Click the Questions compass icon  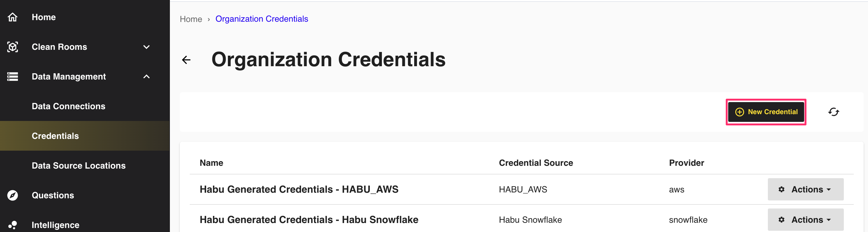pyautogui.click(x=12, y=195)
